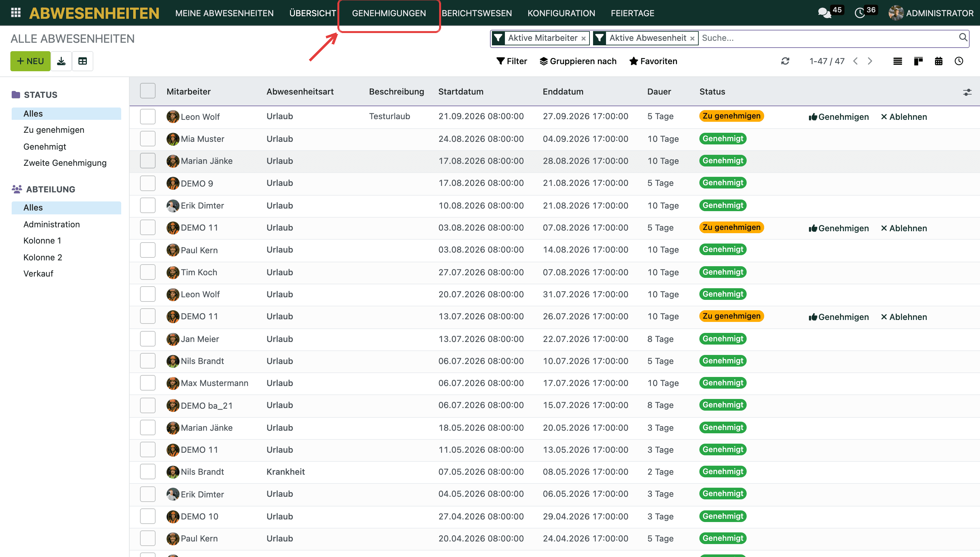Click the refresh icon

pos(785,61)
